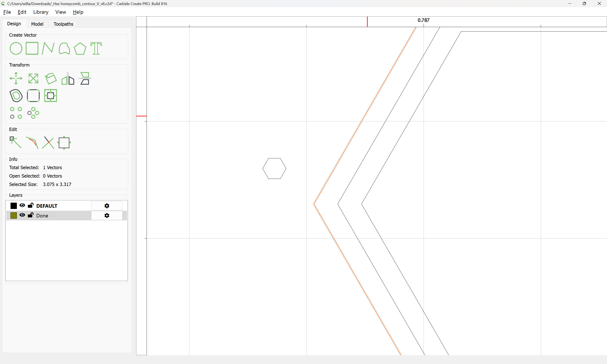Select the DEFAULT layer row
Viewport: 607px width, 364px height.
[x=66, y=206]
